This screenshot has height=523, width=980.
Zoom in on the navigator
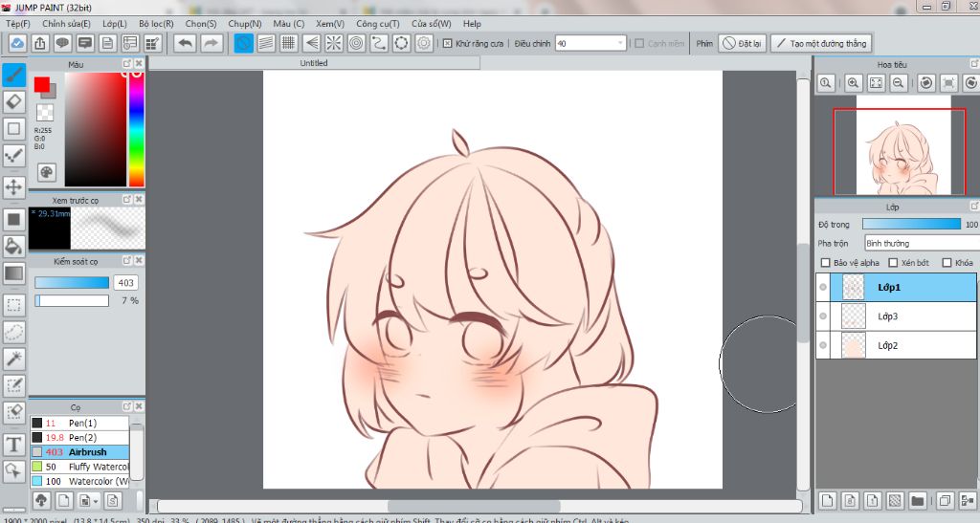tap(853, 83)
